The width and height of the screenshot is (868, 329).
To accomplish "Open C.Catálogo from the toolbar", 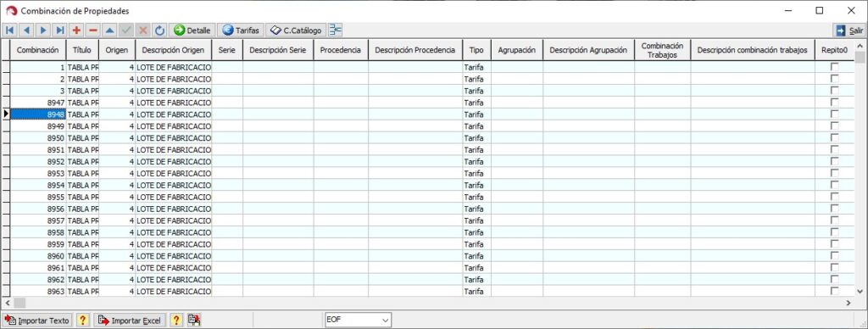I will pos(296,31).
